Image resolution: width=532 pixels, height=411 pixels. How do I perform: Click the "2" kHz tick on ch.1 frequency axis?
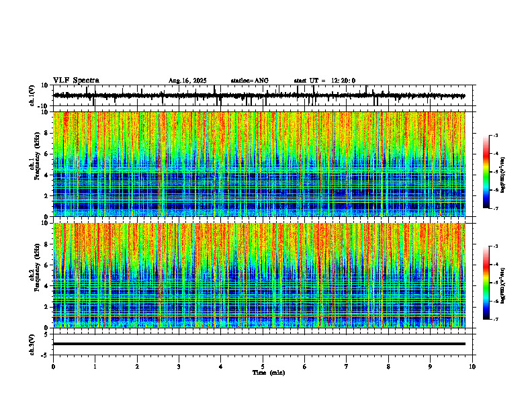click(x=48, y=196)
